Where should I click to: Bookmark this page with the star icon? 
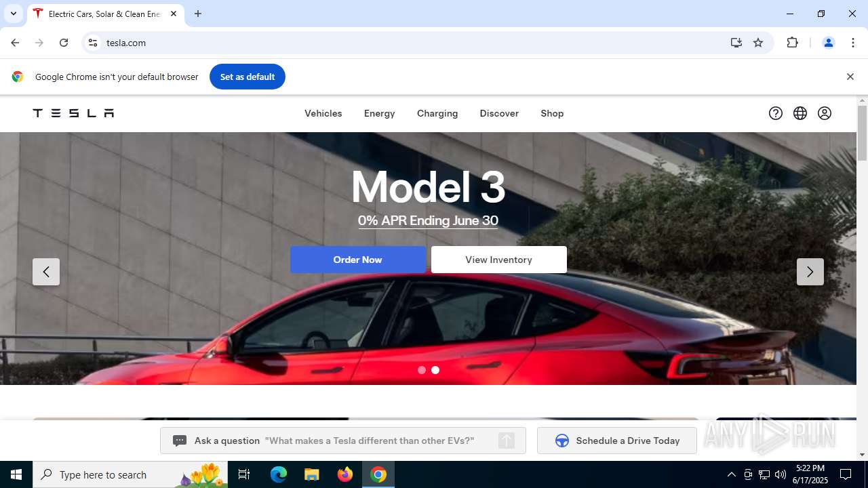(758, 43)
